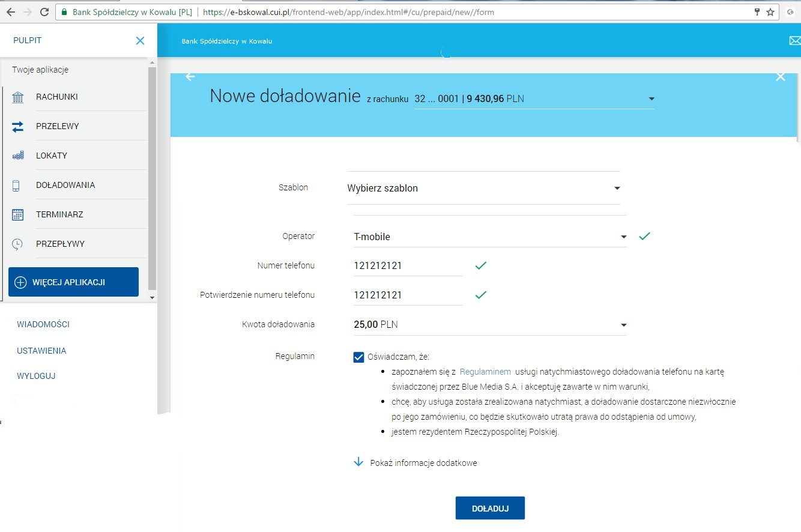
Task: Click the bank building icon for Rachunki
Action: 18,97
